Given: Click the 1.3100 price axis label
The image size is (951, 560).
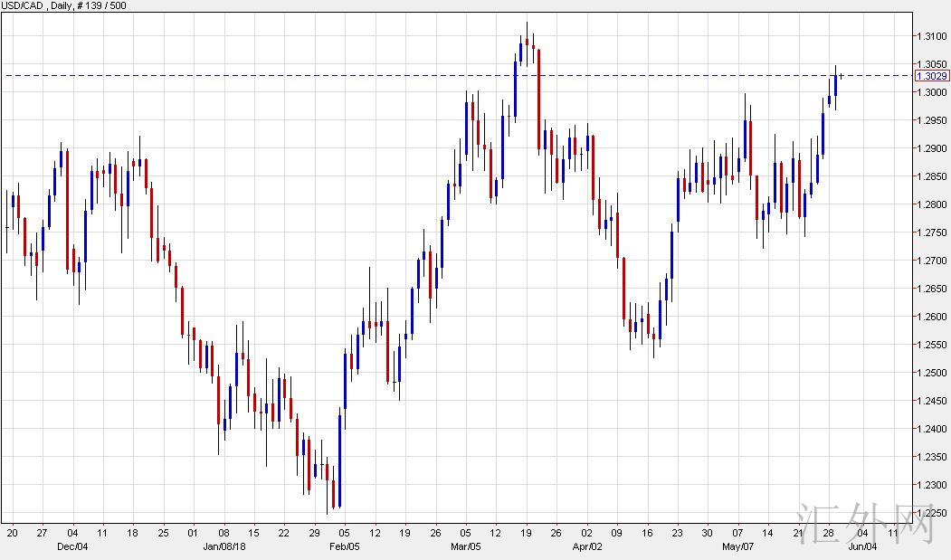Looking at the screenshot, I should (930, 36).
